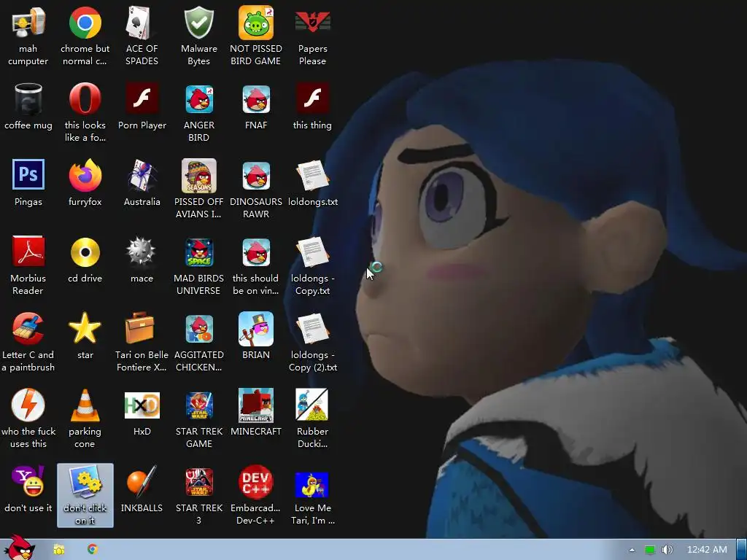This screenshot has width=747, height=560.
Task: Launch Chrome from the taskbar
Action: point(93,549)
